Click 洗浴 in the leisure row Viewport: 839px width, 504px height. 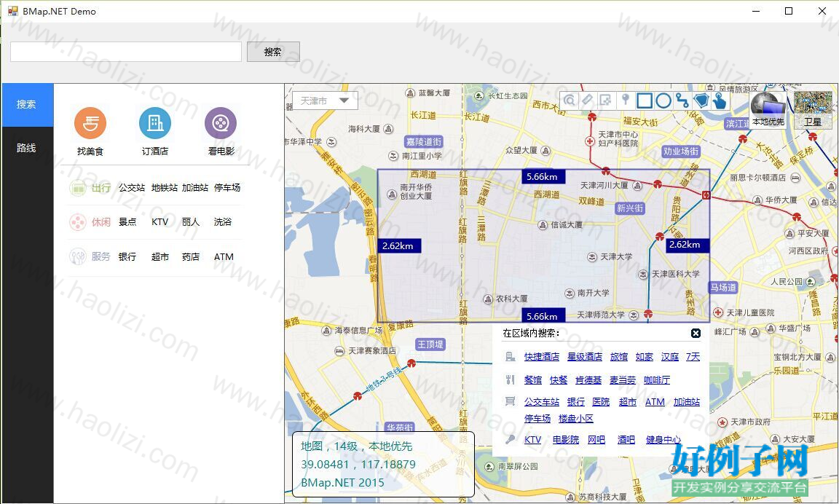[x=223, y=222]
